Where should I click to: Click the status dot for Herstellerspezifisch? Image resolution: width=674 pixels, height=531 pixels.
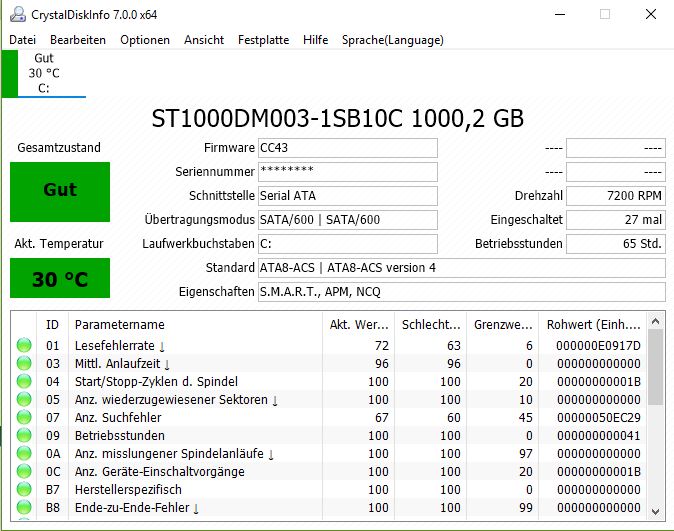24,489
